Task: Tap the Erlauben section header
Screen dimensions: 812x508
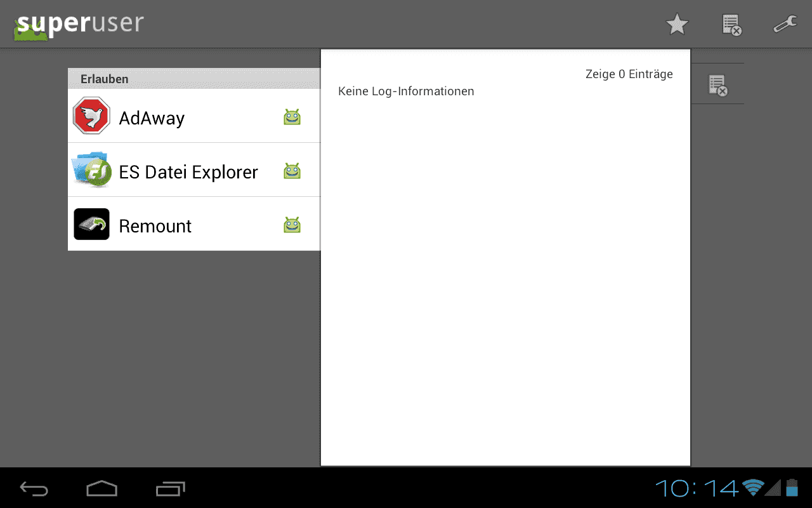Action: (x=193, y=79)
